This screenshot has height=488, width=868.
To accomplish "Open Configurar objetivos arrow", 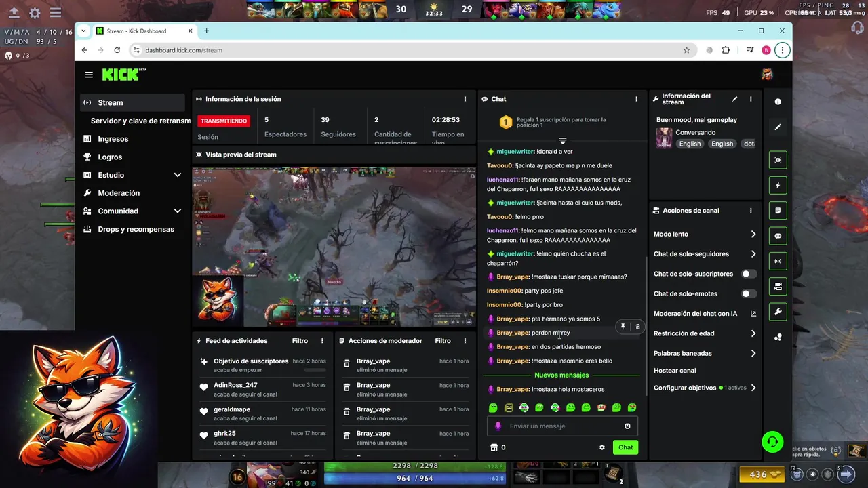I will coord(753,388).
